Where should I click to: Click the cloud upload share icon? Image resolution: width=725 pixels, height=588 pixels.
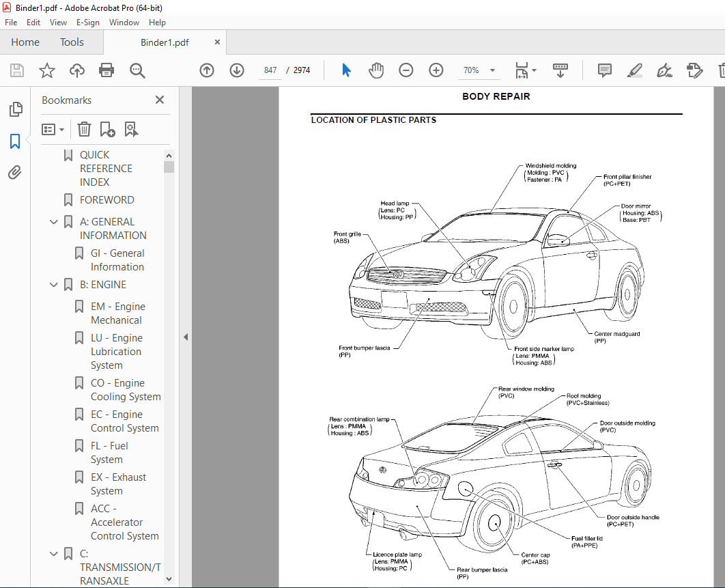76,70
